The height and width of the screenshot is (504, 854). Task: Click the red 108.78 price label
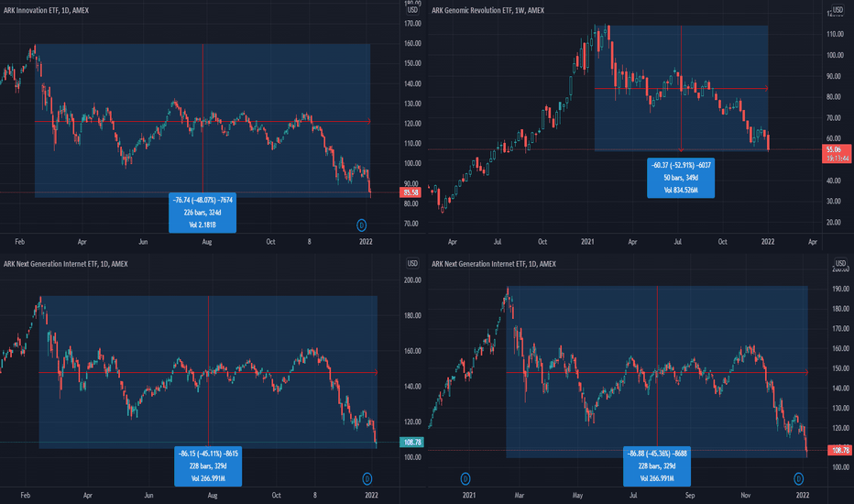(839, 450)
